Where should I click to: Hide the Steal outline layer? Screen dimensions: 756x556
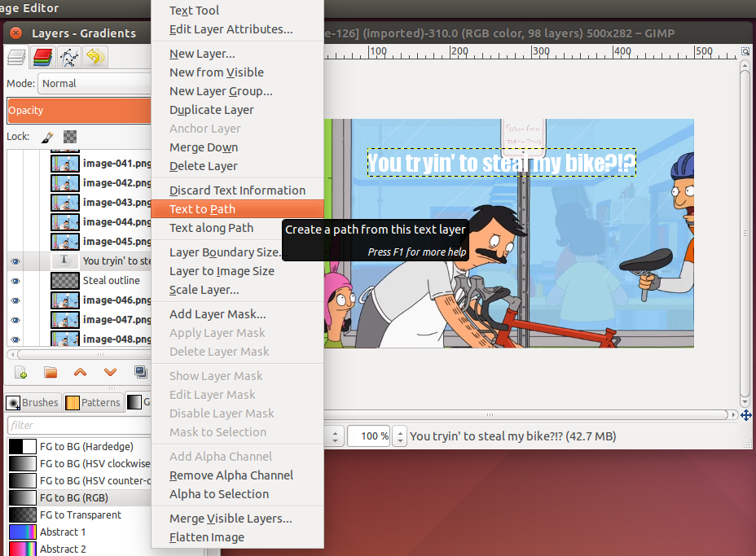pyautogui.click(x=15, y=281)
